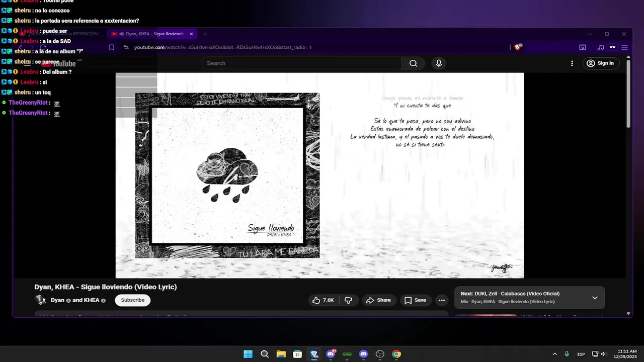Click chat message 'no lo conozco'
This screenshot has height=362, width=644.
(x=52, y=11)
